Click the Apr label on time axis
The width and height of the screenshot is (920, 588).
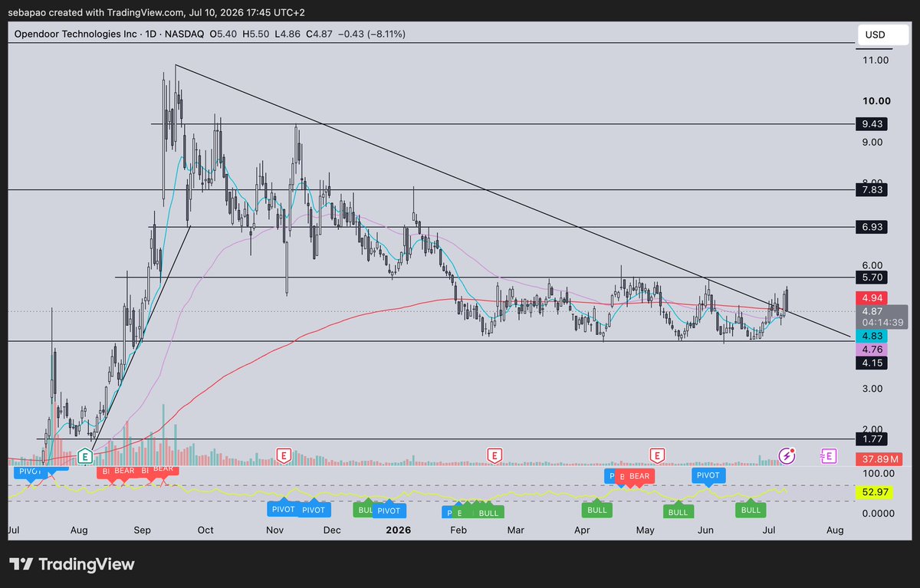[582, 530]
